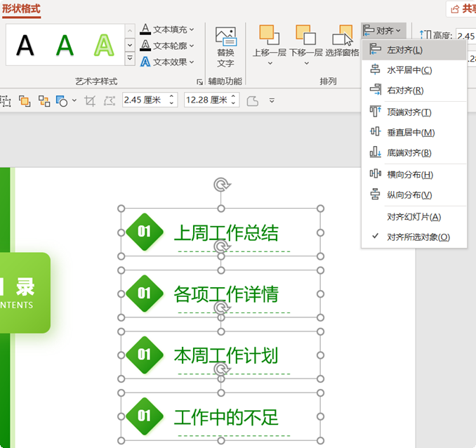Switch to the 形状格式 ribbon tab
This screenshot has height=448, width=476.
pyautogui.click(x=21, y=9)
